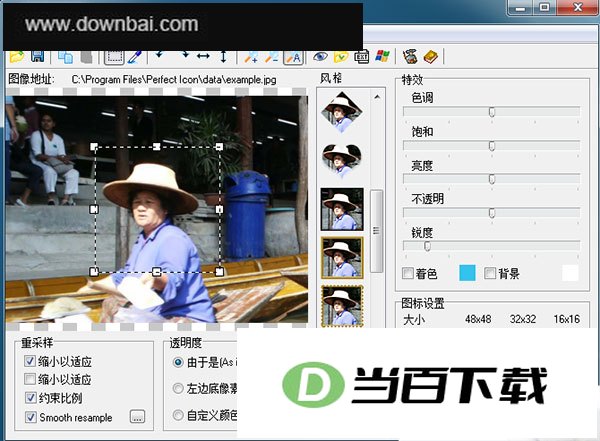Flip image with the horizontal double-arrow icon
This screenshot has height=441, width=600.
[x=203, y=57]
